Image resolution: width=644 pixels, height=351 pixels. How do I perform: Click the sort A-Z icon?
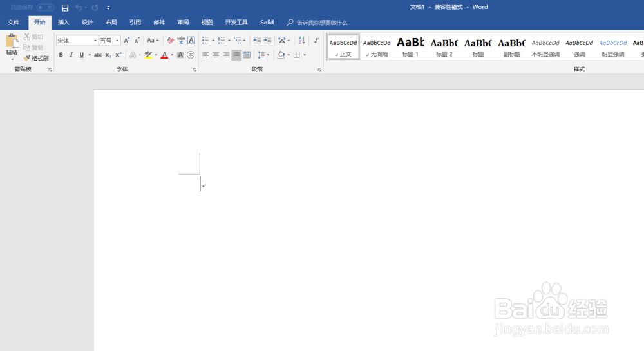point(302,40)
